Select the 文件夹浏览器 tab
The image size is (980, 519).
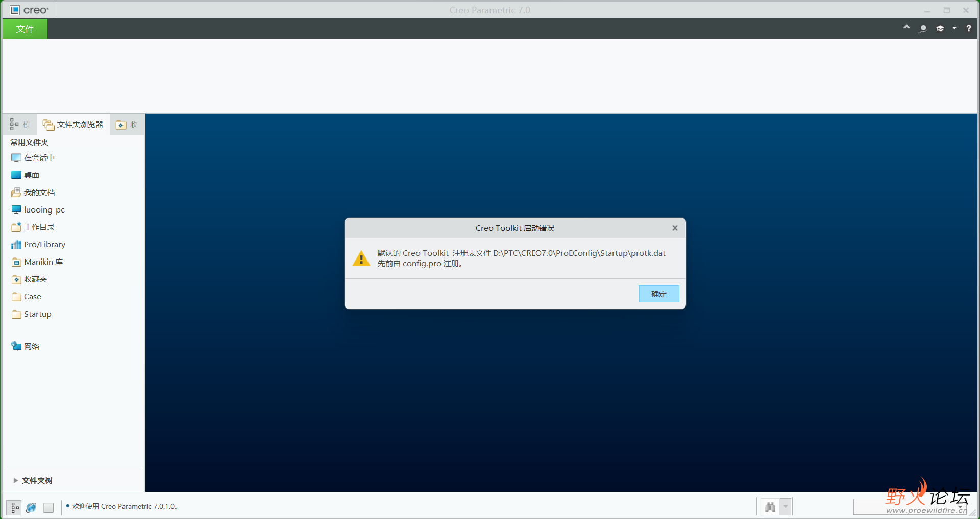pos(73,124)
